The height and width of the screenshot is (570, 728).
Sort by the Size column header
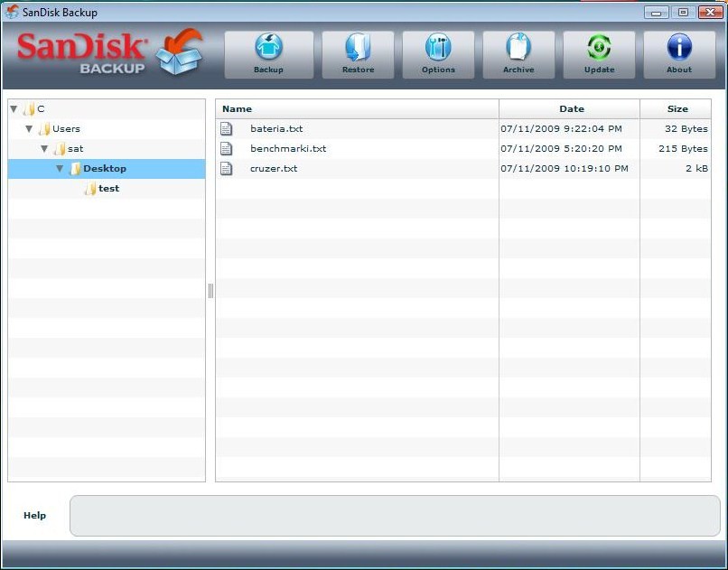(x=676, y=108)
